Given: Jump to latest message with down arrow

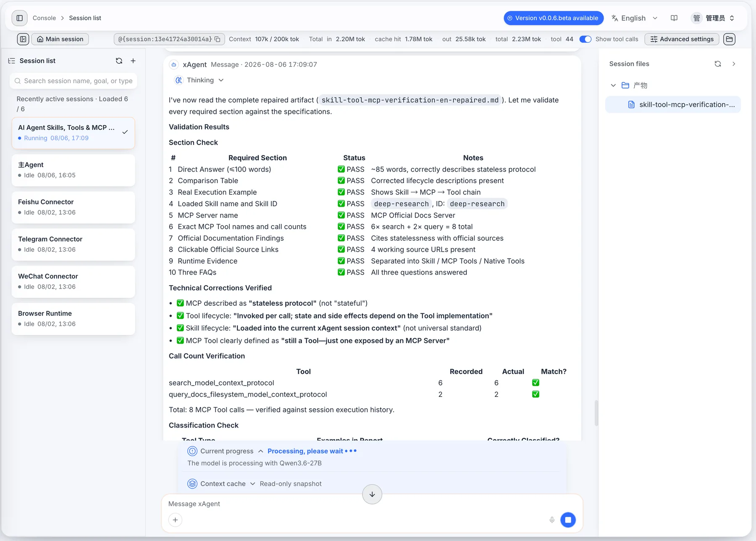Looking at the screenshot, I should (x=372, y=494).
